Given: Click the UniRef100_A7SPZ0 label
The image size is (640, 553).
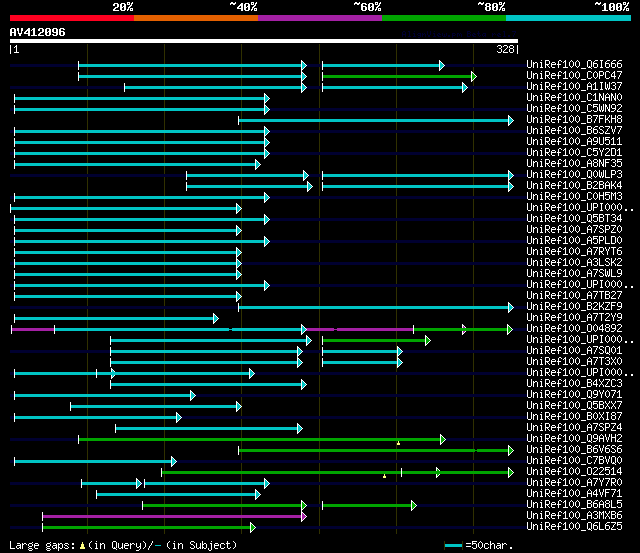Looking at the screenshot, I should [x=574, y=230].
